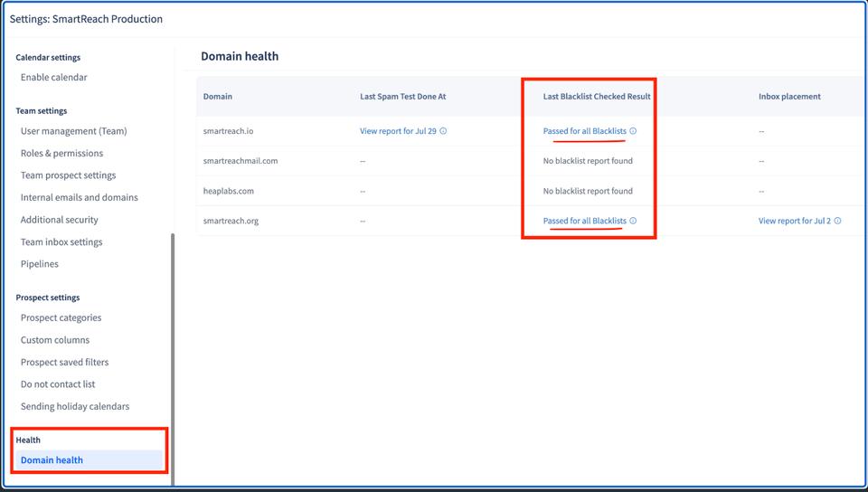The height and width of the screenshot is (492, 868).
Task: Go to Team inbox settings
Action: point(61,241)
